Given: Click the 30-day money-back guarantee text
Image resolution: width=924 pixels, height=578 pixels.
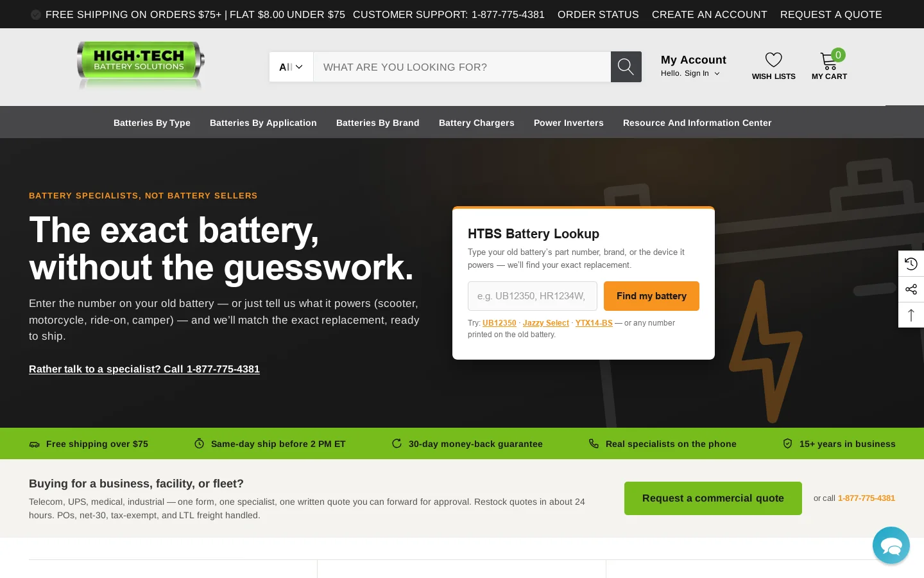Looking at the screenshot, I should pyautogui.click(x=475, y=444).
